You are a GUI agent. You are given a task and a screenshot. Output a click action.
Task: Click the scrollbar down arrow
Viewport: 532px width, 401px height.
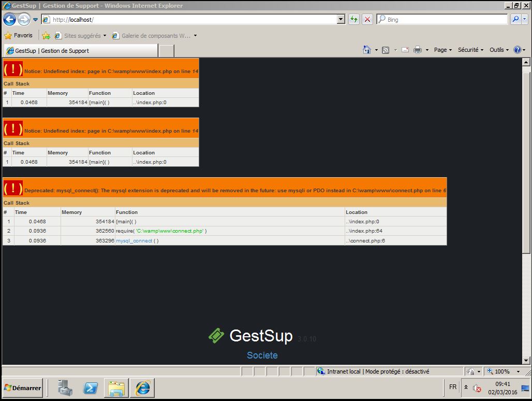[526, 360]
